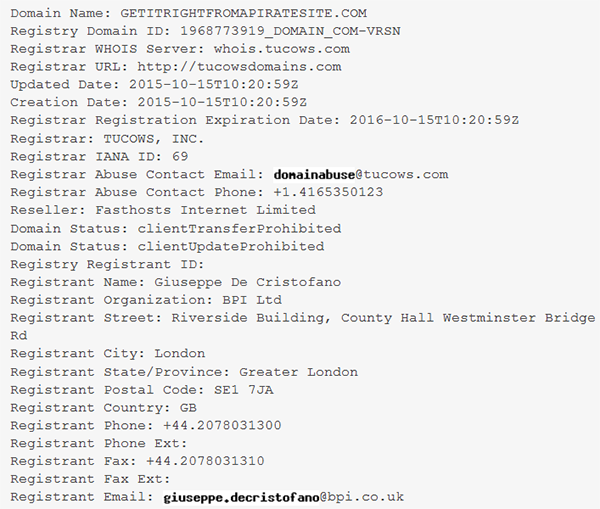Click the registrant name Giuseppe De Cristofano
The image size is (600, 509).
coord(248,282)
